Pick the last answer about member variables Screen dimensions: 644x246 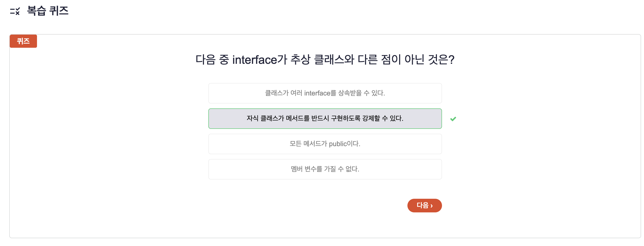point(325,169)
